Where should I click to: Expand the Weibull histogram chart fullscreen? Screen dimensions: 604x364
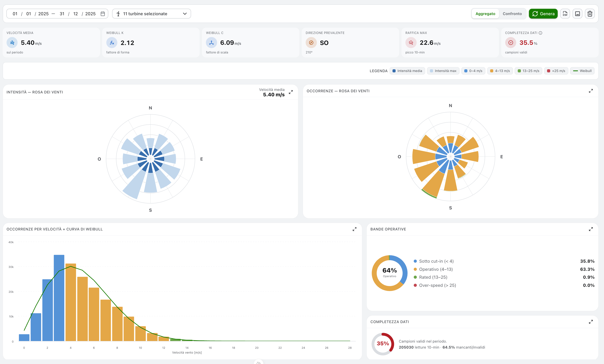pyautogui.click(x=354, y=229)
